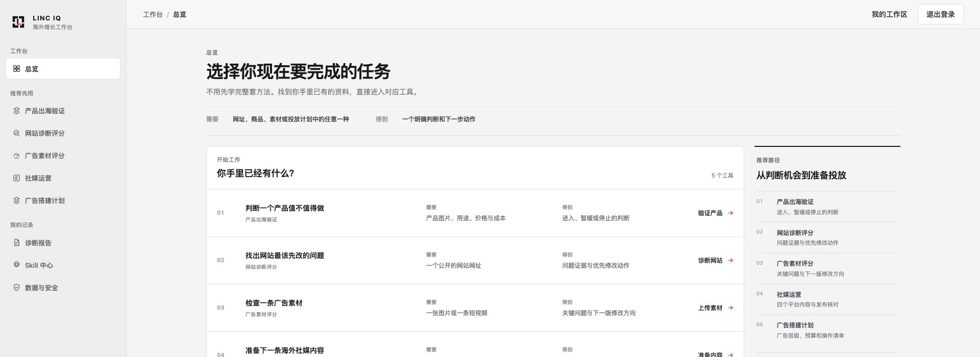Image resolution: width=980 pixels, height=357 pixels.
Task: Click the 广告素材评分 gauge icon in sidebar
Action: click(16, 156)
